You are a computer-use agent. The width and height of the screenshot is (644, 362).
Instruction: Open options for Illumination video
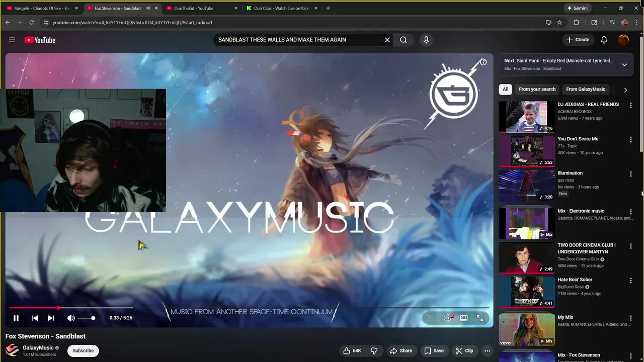630,174
